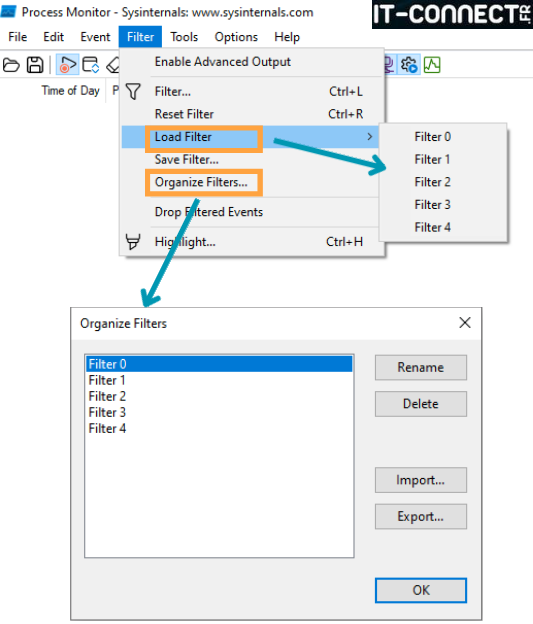The image size is (533, 624).
Task: Open the Tools menu
Action: click(184, 37)
